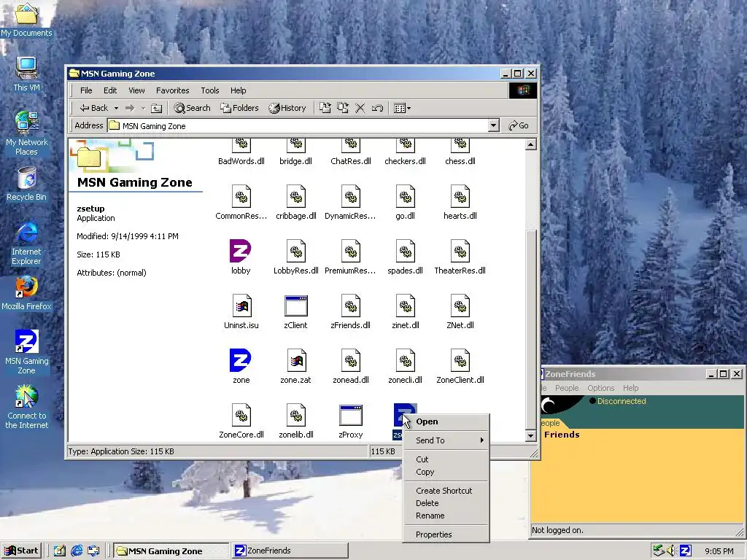The height and width of the screenshot is (560, 747).
Task: Click the Back button
Action: coord(94,108)
